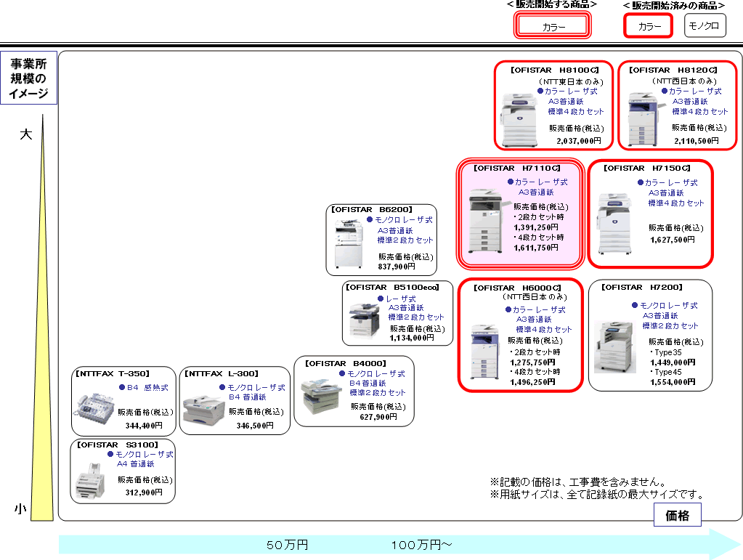
Task: Click the 小 label beside the triangle base
Action: click(20, 510)
